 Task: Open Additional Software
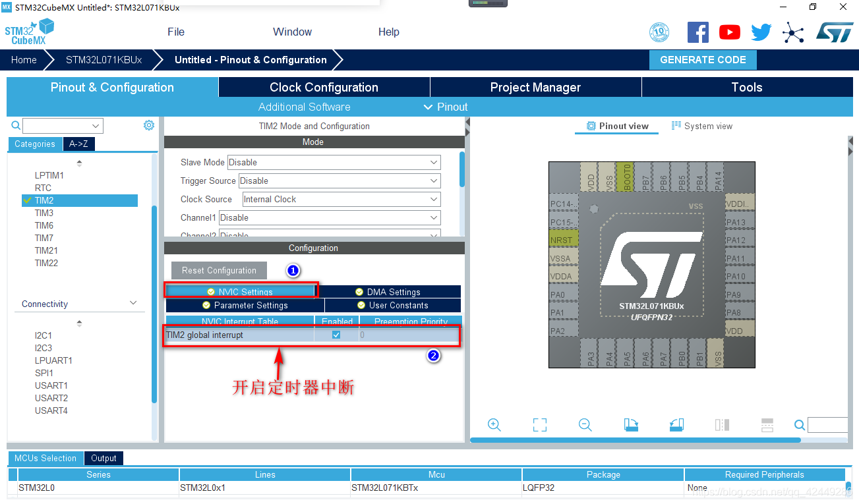click(304, 107)
